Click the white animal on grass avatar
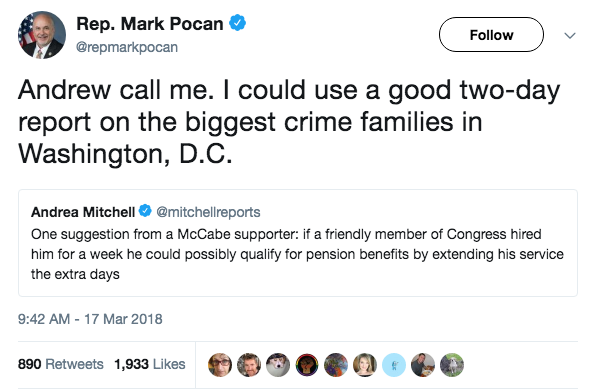This screenshot has width=593, height=391. (452, 365)
